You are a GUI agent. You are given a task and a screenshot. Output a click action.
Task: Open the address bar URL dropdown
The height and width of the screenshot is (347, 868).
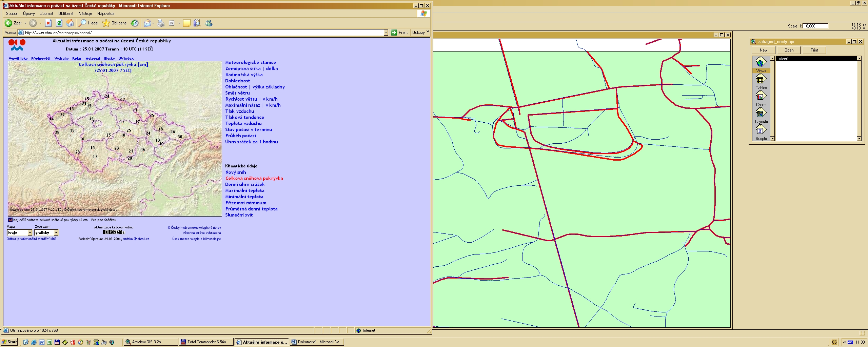click(x=386, y=33)
